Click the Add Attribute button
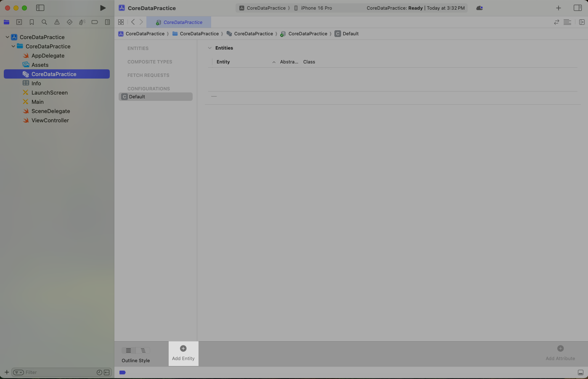The image size is (588, 379). pyautogui.click(x=560, y=353)
